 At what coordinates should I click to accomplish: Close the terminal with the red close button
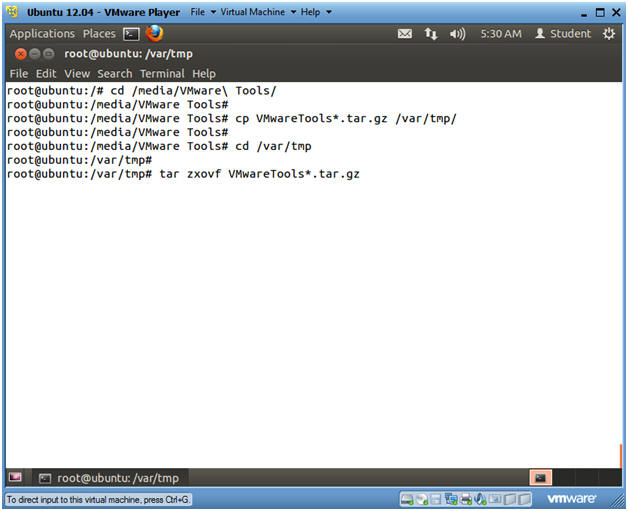[21, 54]
